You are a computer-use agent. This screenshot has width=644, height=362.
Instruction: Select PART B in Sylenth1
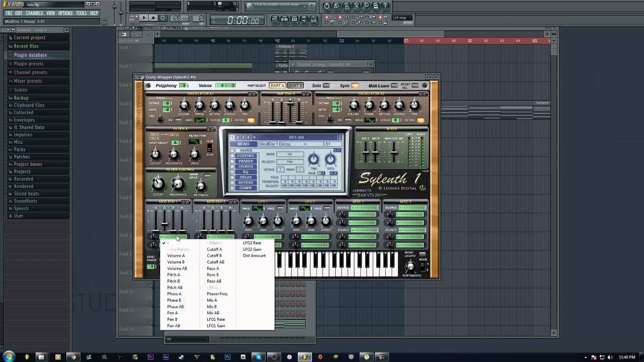295,85
